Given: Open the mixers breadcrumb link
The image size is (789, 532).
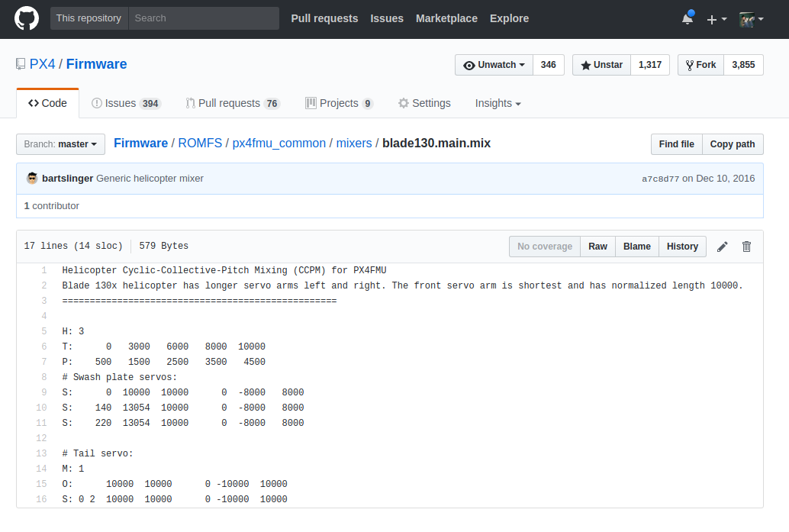Looking at the screenshot, I should pos(354,143).
